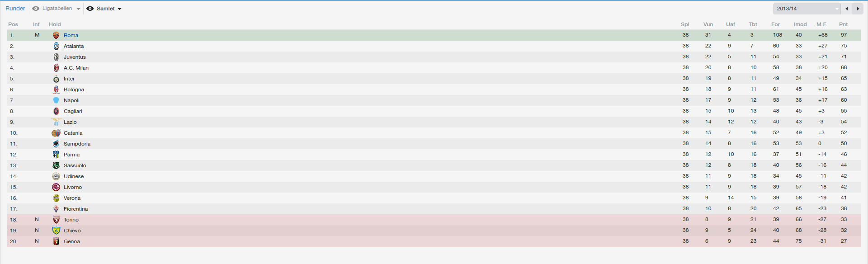Sort the table by Pnt column
This screenshot has height=264, width=868.
[843, 24]
